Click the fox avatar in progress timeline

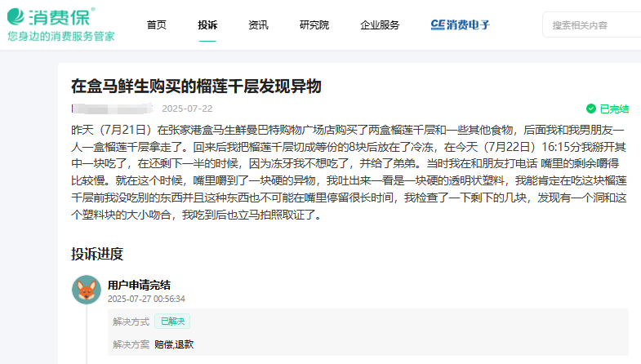coord(87,290)
